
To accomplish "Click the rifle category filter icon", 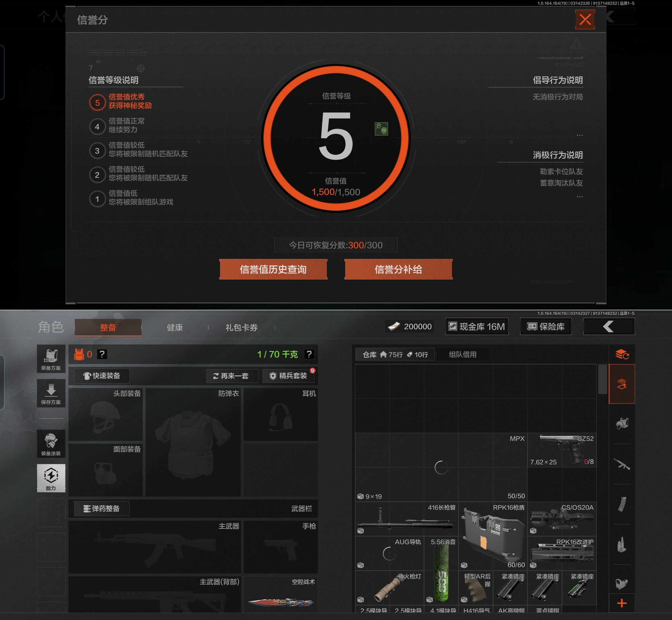I will (622, 464).
